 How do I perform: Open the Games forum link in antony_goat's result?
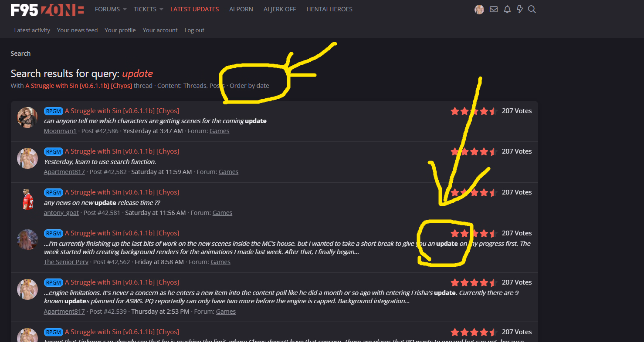click(x=222, y=213)
